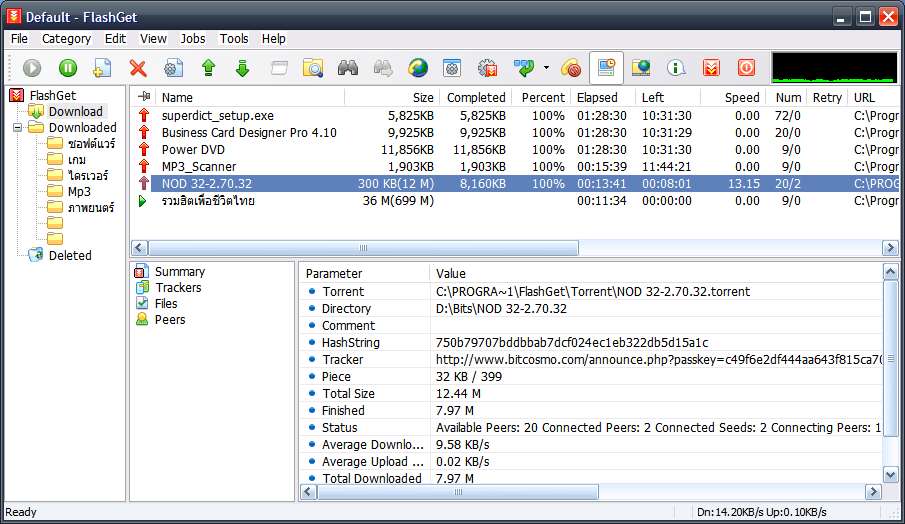905x524 pixels.
Task: Show the Trackers details pane
Action: click(x=178, y=287)
